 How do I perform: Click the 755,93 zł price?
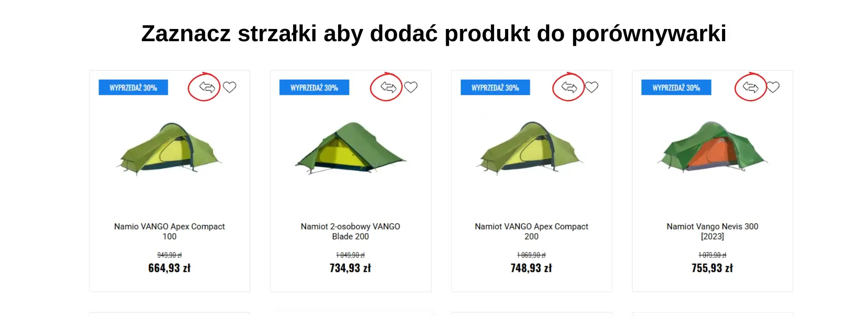click(712, 268)
